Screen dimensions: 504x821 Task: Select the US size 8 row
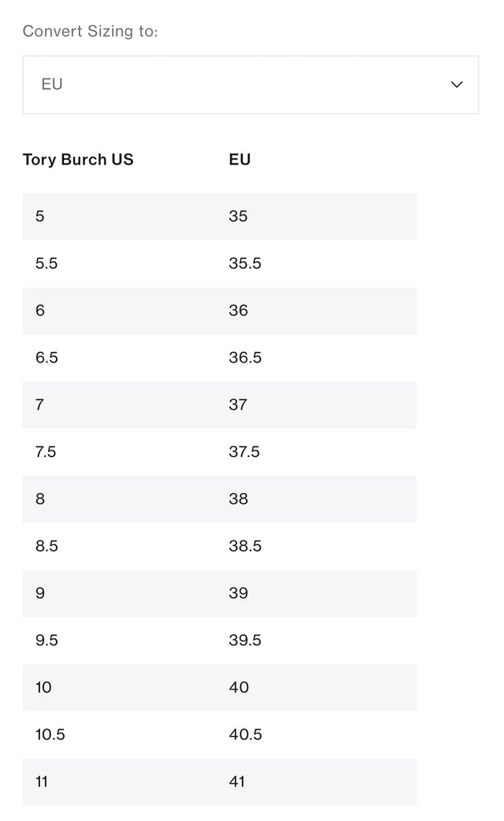coord(220,499)
